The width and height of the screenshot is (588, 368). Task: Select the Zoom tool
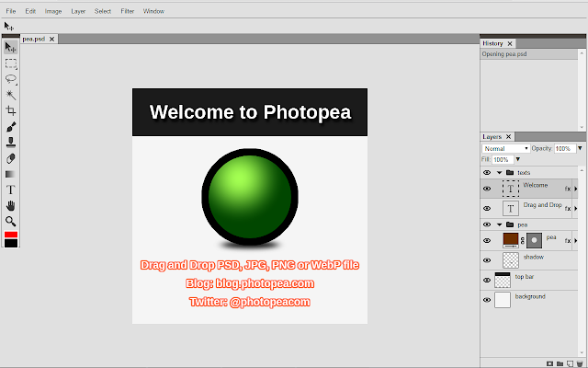[x=10, y=222]
